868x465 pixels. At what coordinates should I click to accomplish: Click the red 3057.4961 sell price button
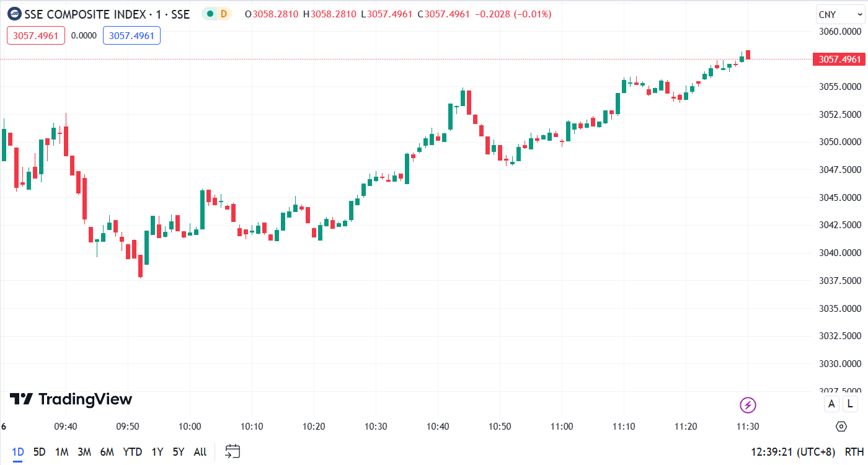pos(36,35)
